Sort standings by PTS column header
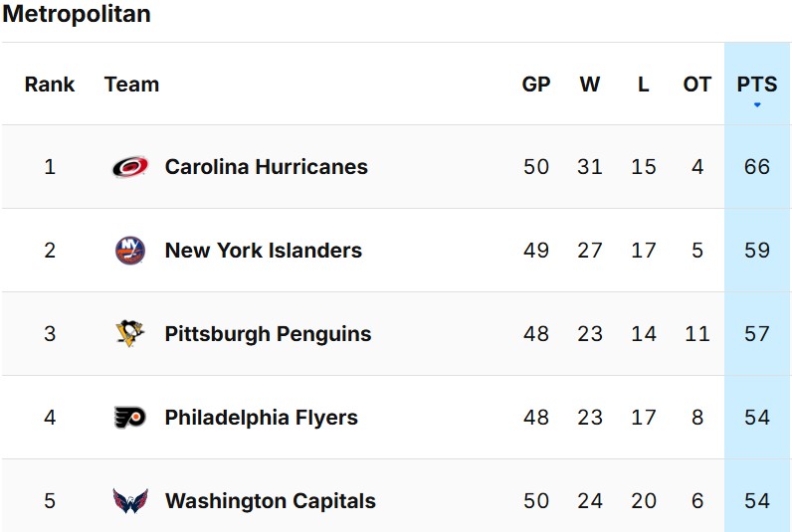The height and width of the screenshot is (532, 792). pyautogui.click(x=757, y=85)
